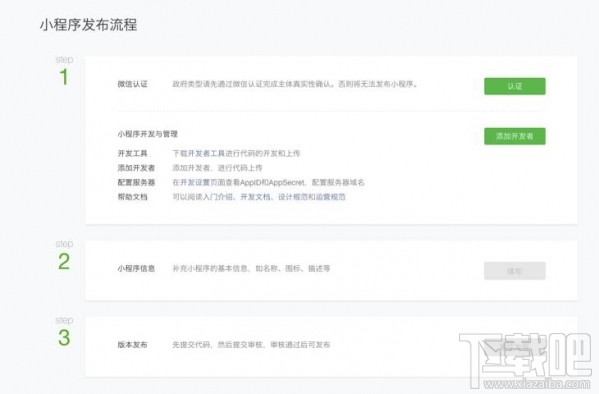Click the grey 填写 button
This screenshot has width=599, height=394.
[515, 271]
